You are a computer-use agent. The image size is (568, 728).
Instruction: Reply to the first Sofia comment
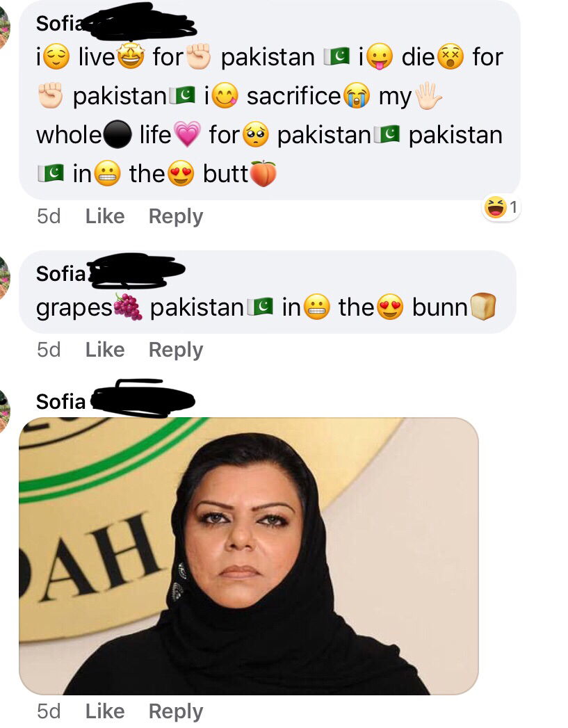point(176,216)
